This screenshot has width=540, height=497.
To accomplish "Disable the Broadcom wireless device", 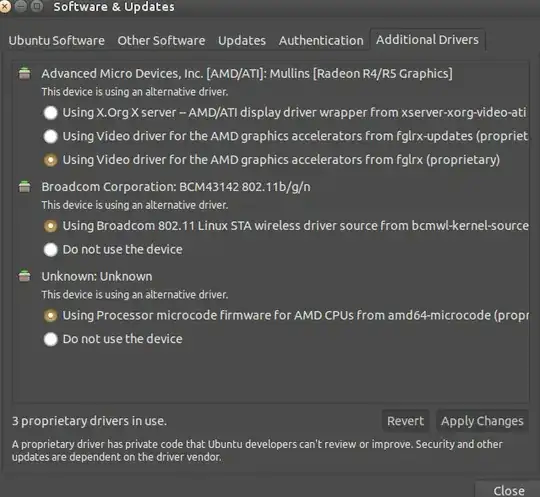I will [50, 250].
